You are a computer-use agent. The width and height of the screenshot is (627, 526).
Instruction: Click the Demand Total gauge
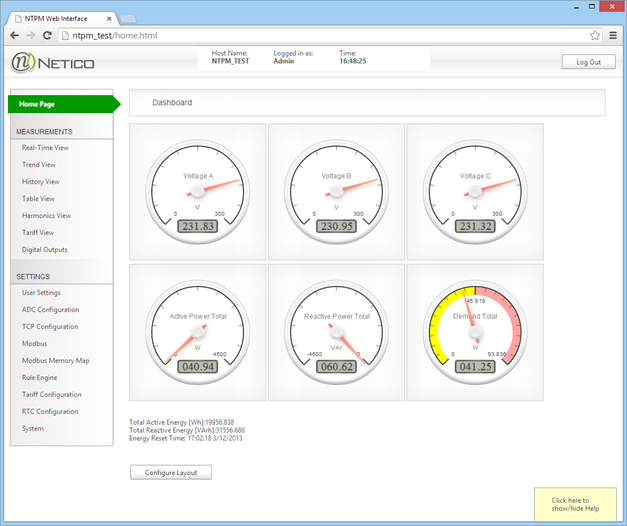tap(475, 332)
